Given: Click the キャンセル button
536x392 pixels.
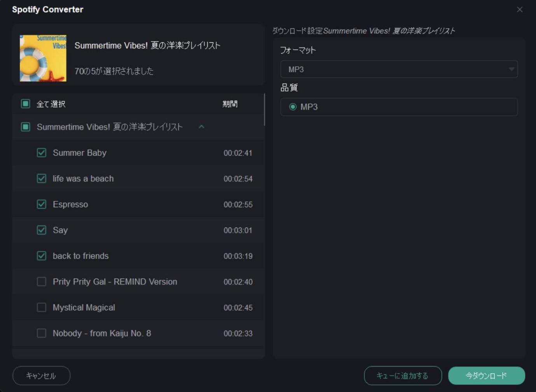Looking at the screenshot, I should click(x=41, y=376).
